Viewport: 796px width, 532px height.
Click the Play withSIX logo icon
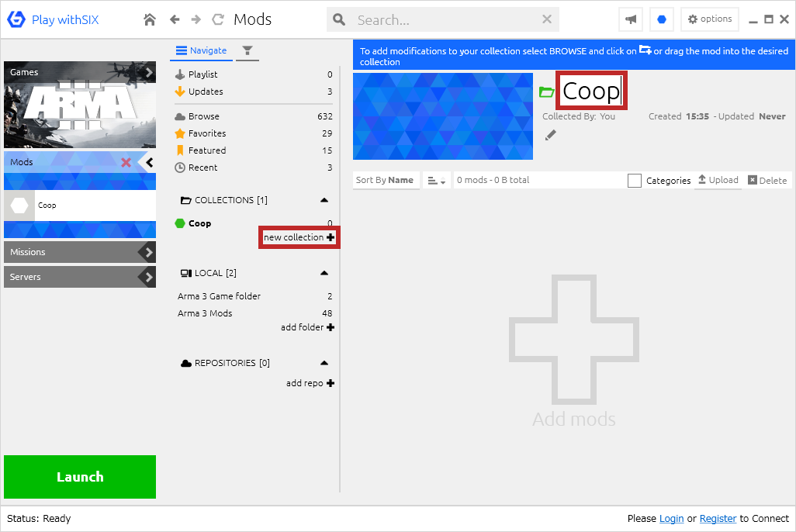(x=16, y=20)
